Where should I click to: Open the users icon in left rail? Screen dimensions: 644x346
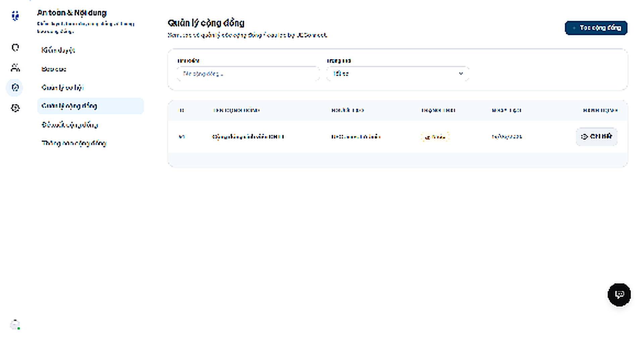coord(15,68)
